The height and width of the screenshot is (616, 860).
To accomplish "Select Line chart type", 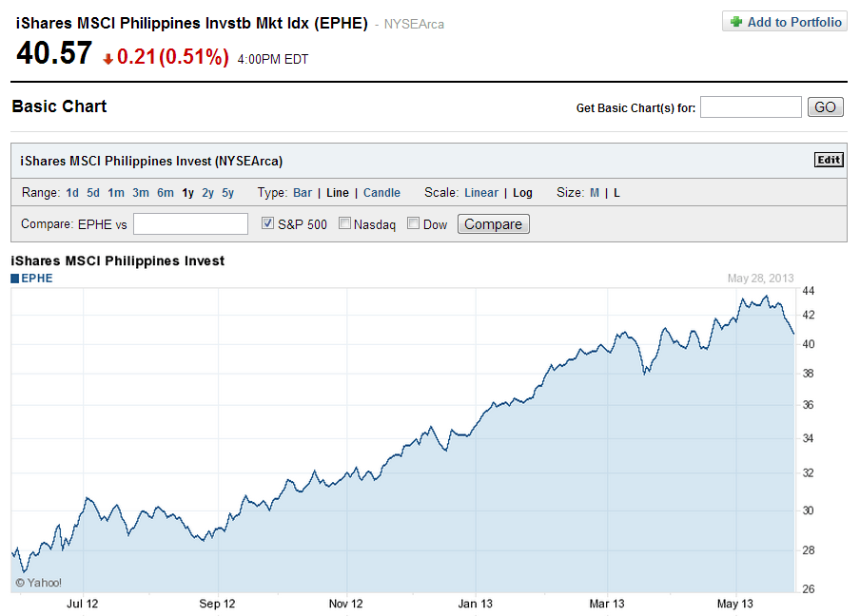I will [x=338, y=193].
